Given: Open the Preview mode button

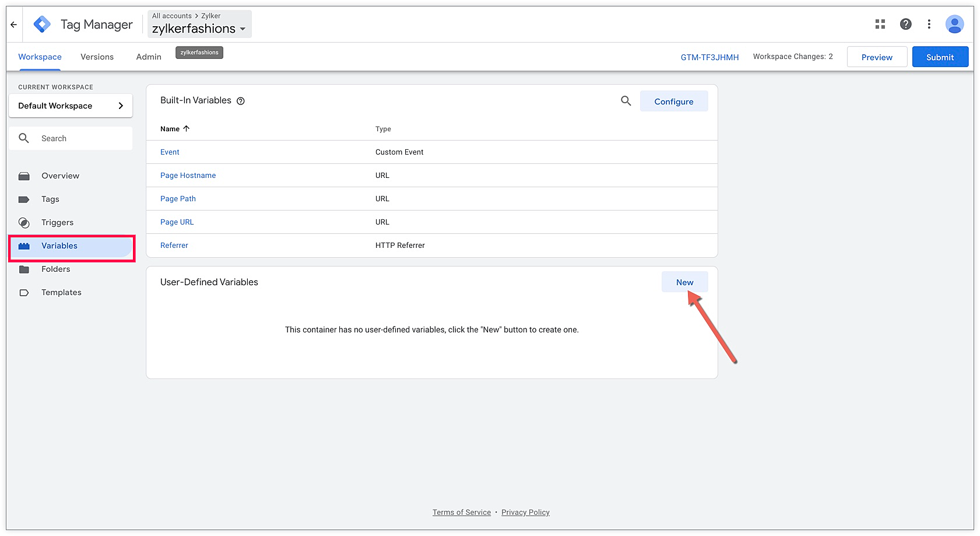Looking at the screenshot, I should click(876, 57).
